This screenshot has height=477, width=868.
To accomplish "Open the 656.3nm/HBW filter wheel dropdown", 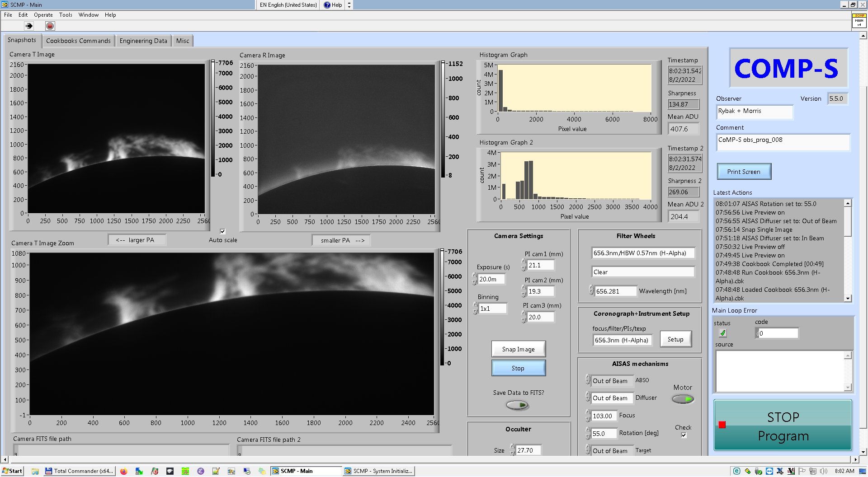I will [642, 253].
